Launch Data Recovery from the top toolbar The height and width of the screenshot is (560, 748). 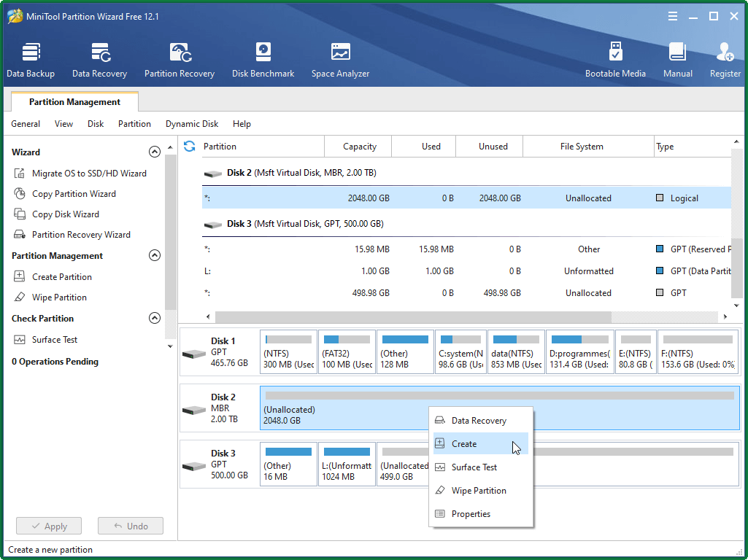point(99,58)
